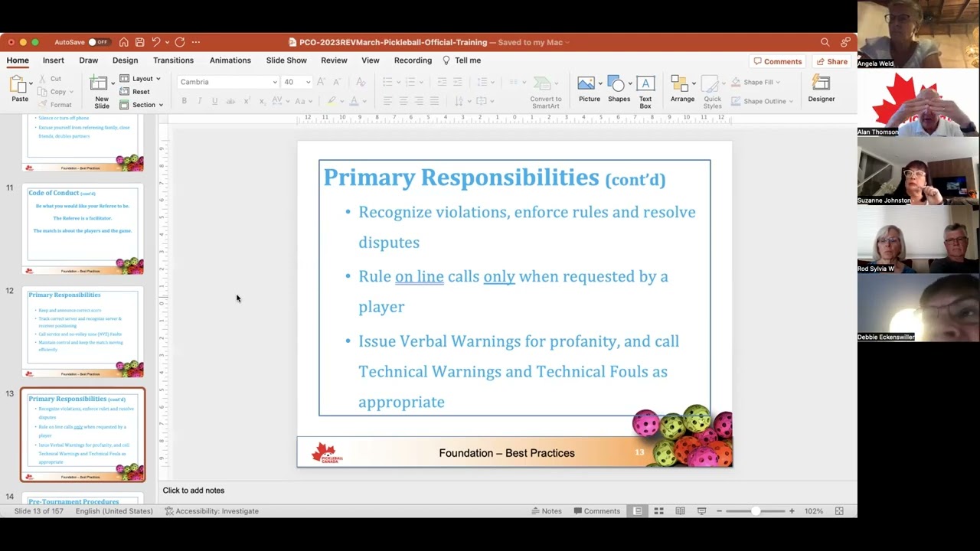The width and height of the screenshot is (980, 551).
Task: Click the Undo arrow icon
Action: coord(155,42)
